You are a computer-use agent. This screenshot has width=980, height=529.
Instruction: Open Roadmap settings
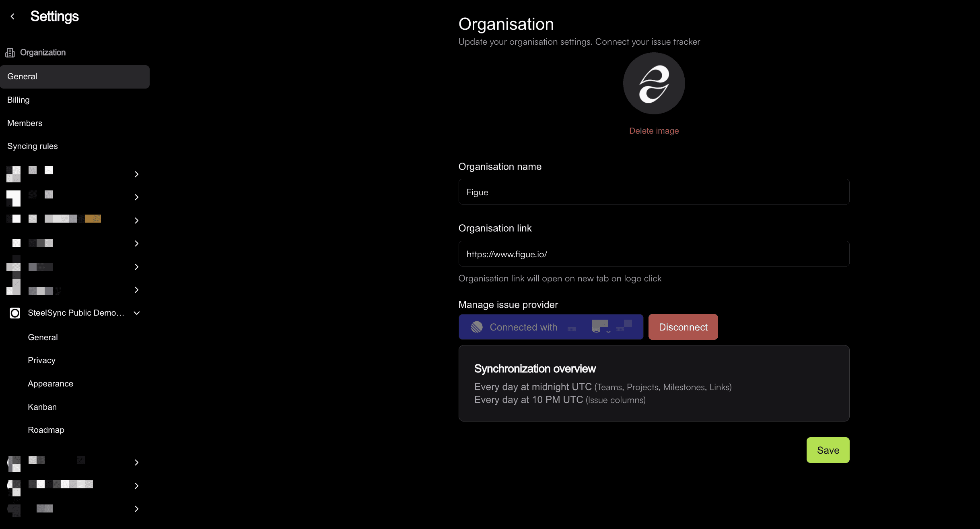click(x=46, y=430)
